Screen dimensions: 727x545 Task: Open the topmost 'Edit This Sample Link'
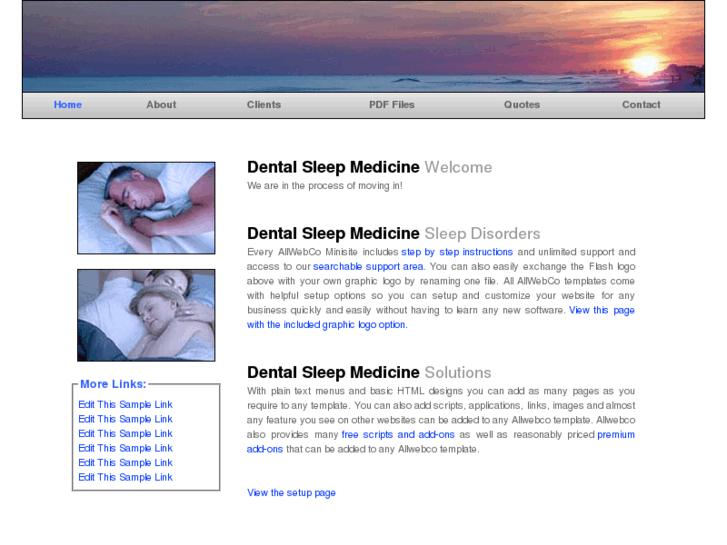(126, 404)
